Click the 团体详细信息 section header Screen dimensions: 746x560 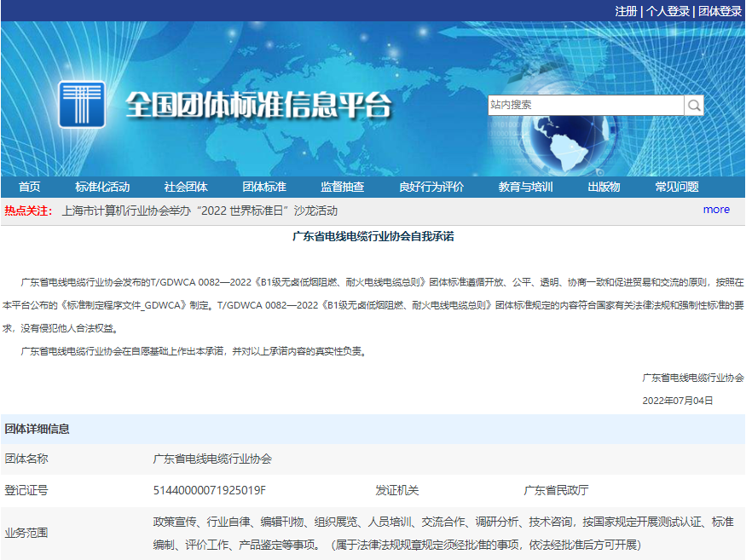38,429
